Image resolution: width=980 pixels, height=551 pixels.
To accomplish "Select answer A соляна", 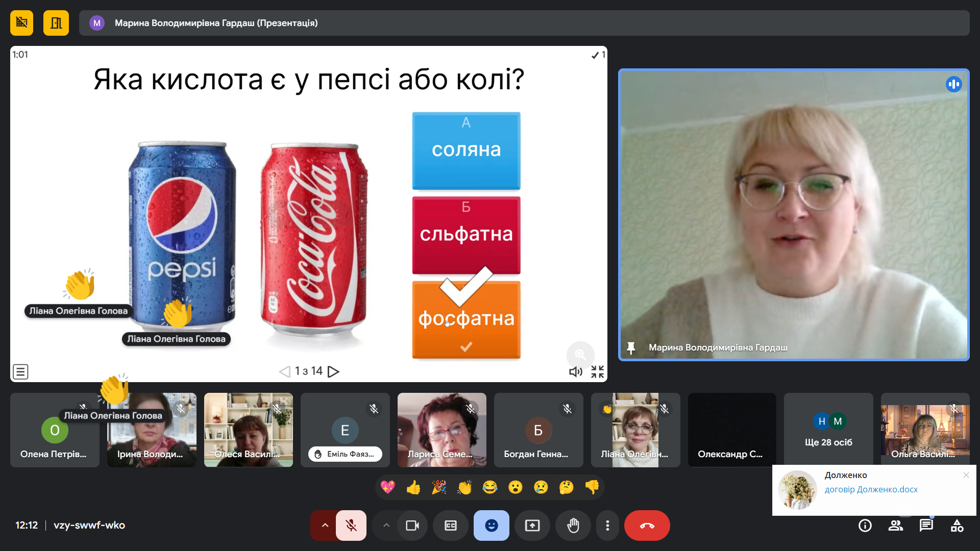I will click(x=466, y=151).
